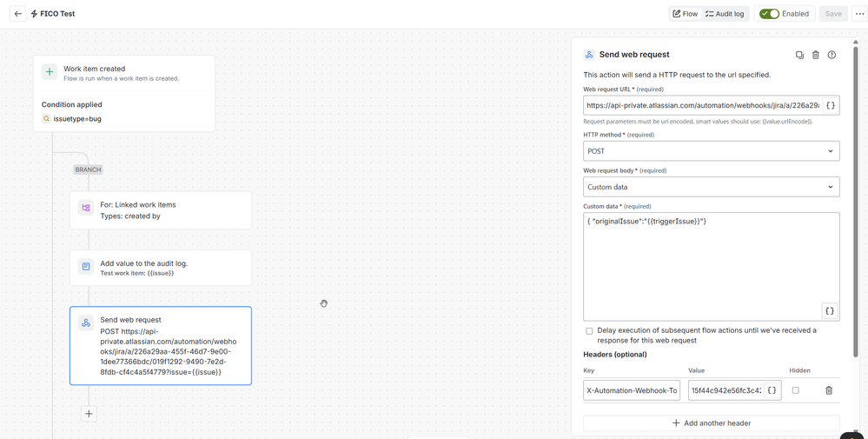Duplicate the Send web request action
Image resolution: width=868 pixels, height=439 pixels.
coord(799,55)
